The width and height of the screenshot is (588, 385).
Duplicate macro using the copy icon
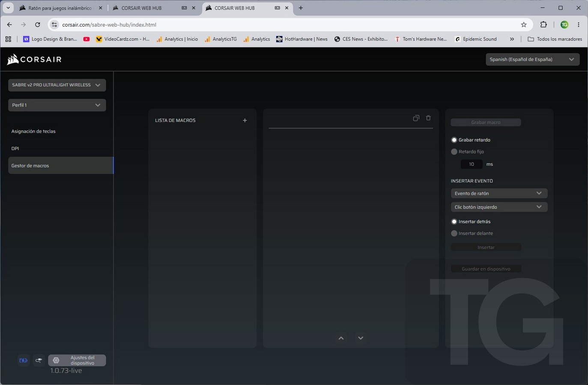[416, 118]
